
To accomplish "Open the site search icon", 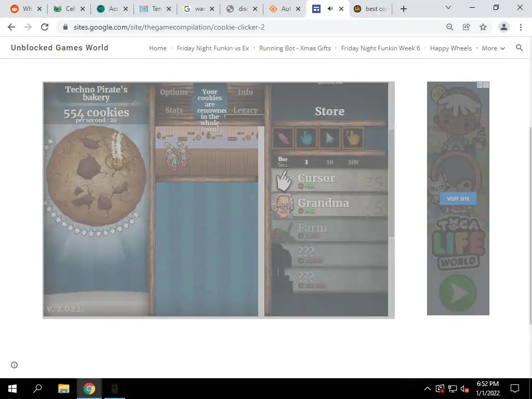I will pyautogui.click(x=519, y=48).
